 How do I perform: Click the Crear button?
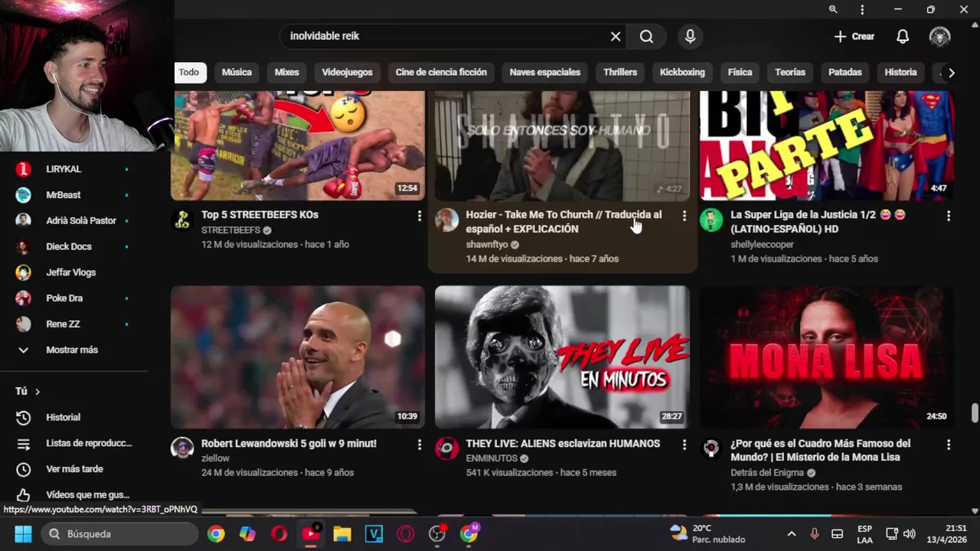click(x=854, y=36)
